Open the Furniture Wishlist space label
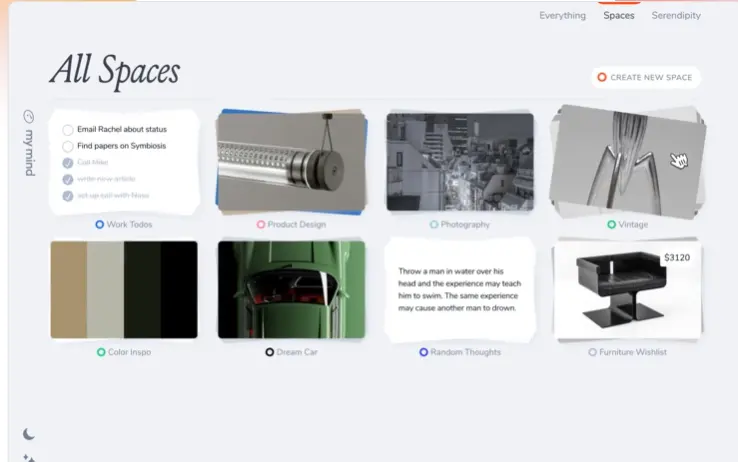The height and width of the screenshot is (462, 738). [x=633, y=352]
